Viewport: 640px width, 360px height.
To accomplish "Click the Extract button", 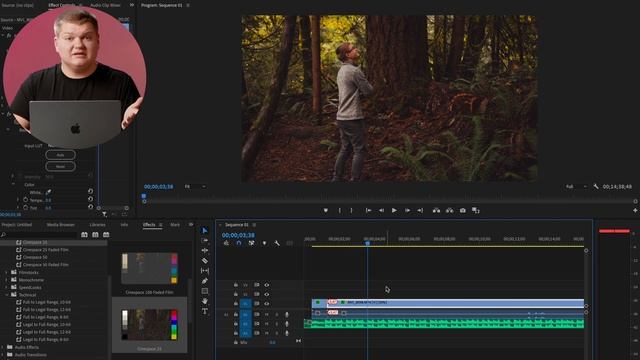I will click(x=449, y=211).
